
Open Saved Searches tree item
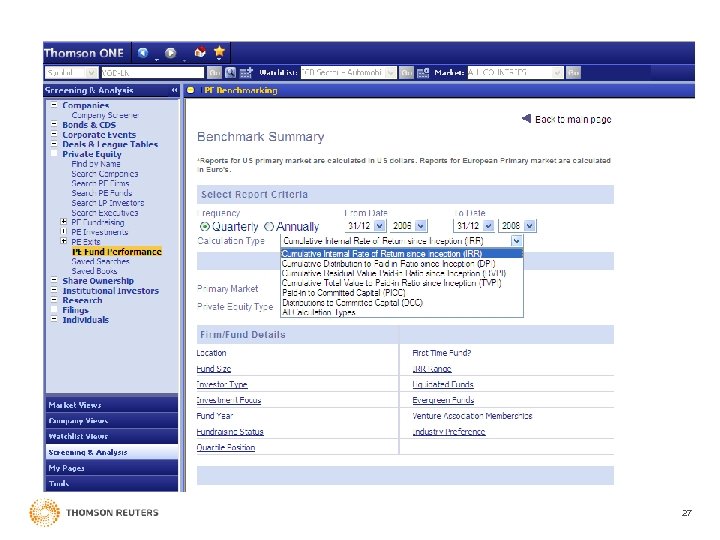pos(100,261)
